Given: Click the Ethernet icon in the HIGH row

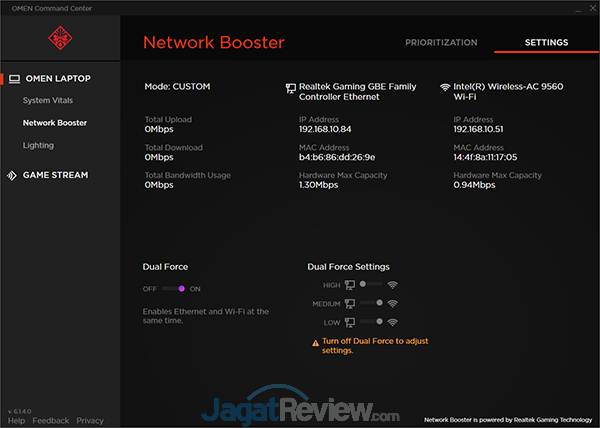Looking at the screenshot, I should click(350, 285).
